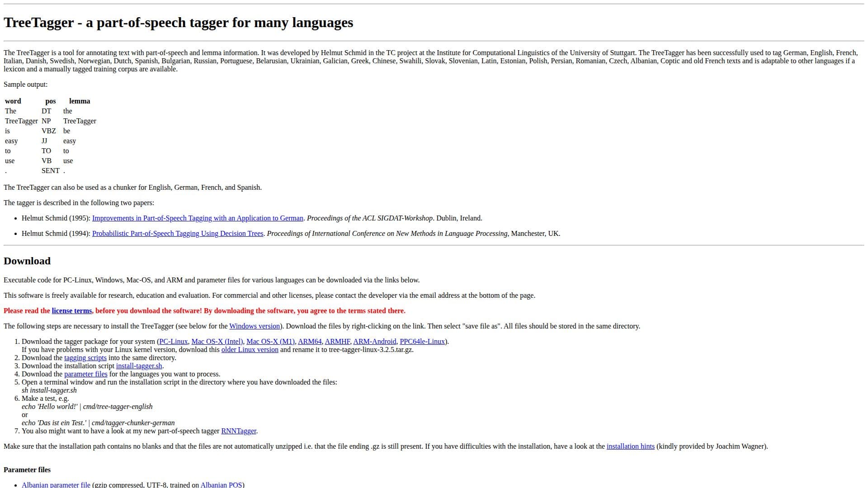Click the 'VB' tag cell
Viewport: 868px width, 488px height.
click(x=47, y=161)
